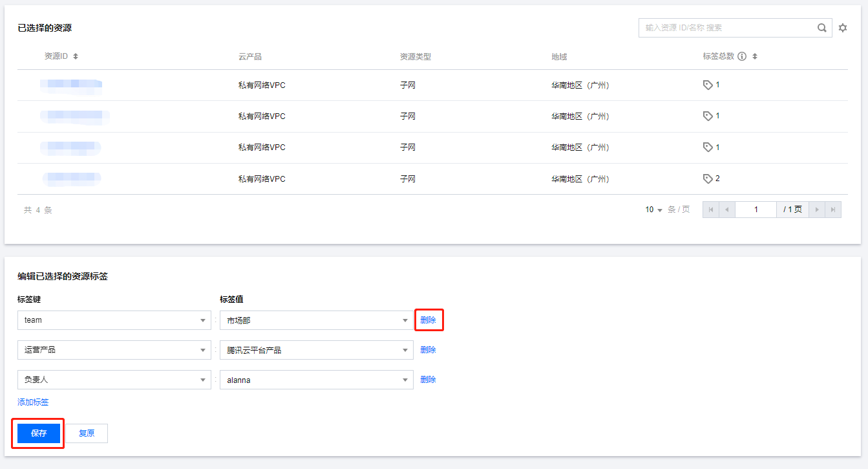Go to next page arrow
The image size is (868, 469).
[818, 210]
